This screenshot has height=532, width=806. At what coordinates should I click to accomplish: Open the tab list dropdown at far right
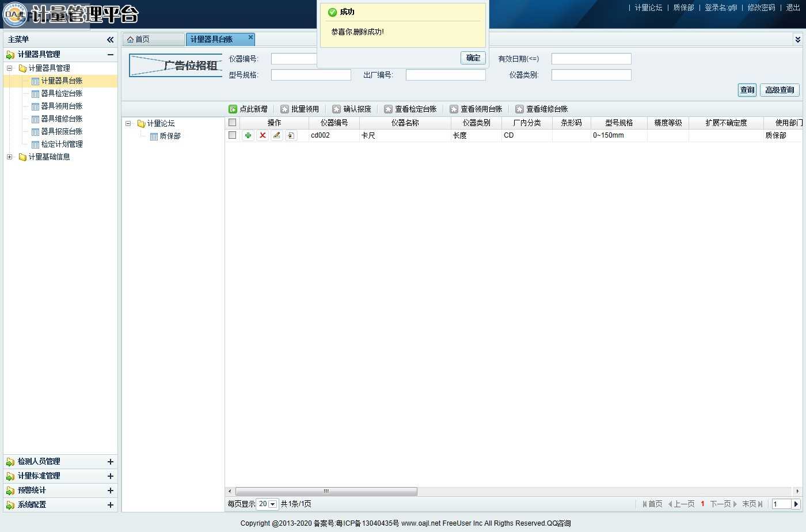click(x=797, y=39)
